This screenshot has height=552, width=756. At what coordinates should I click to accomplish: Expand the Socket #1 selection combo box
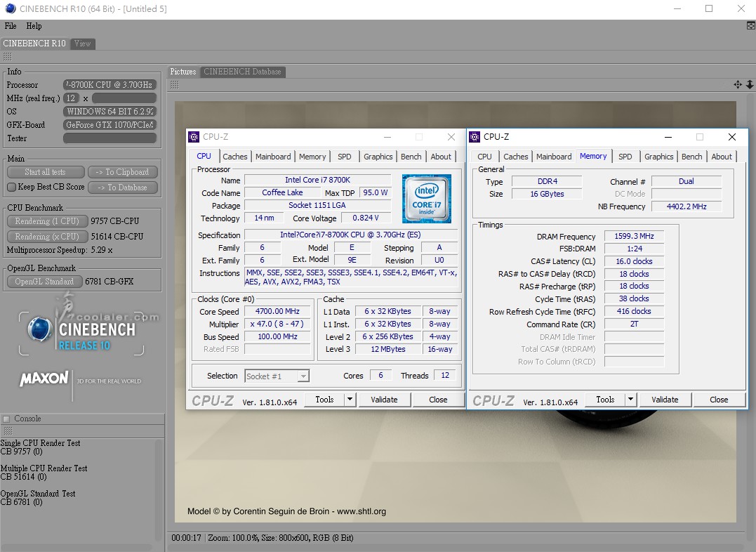[303, 376]
